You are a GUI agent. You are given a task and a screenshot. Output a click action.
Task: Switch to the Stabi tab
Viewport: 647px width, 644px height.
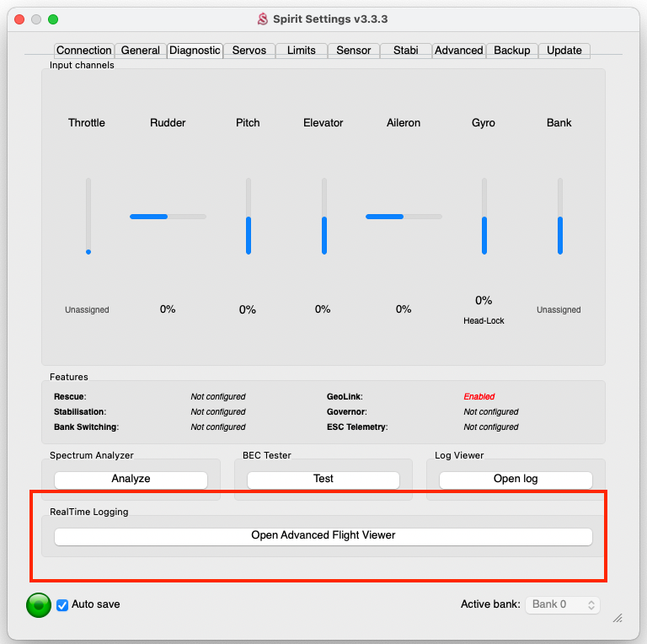point(406,51)
